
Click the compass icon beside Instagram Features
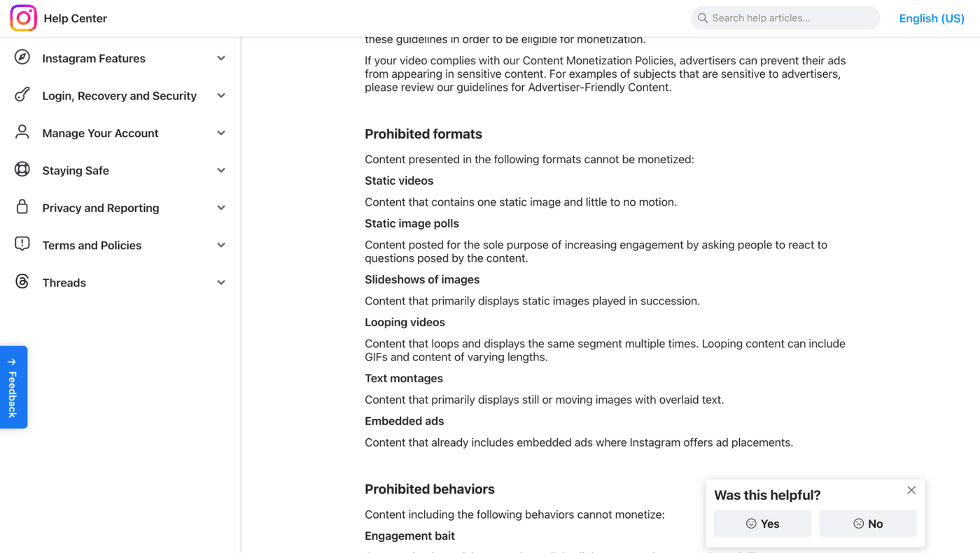22,58
